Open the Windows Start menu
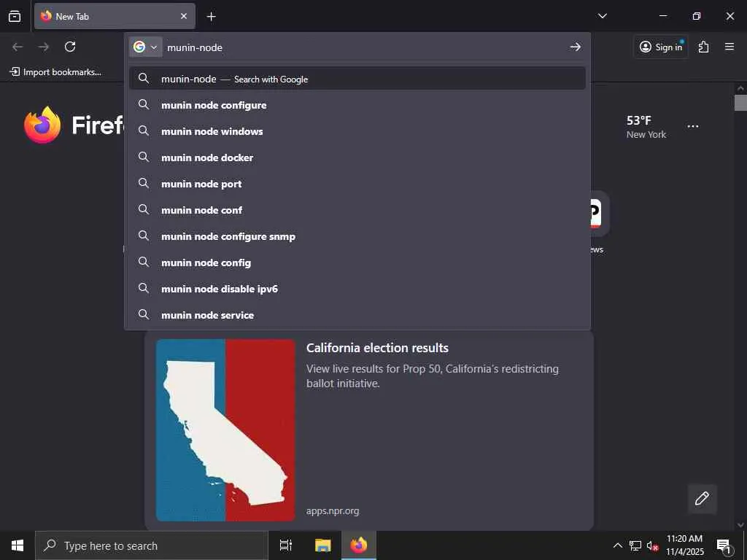The height and width of the screenshot is (560, 747). pos(18,545)
